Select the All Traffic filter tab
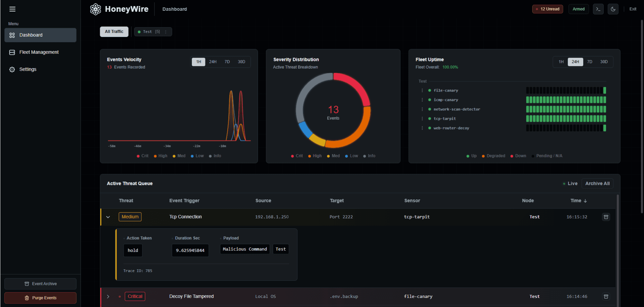 pyautogui.click(x=114, y=32)
